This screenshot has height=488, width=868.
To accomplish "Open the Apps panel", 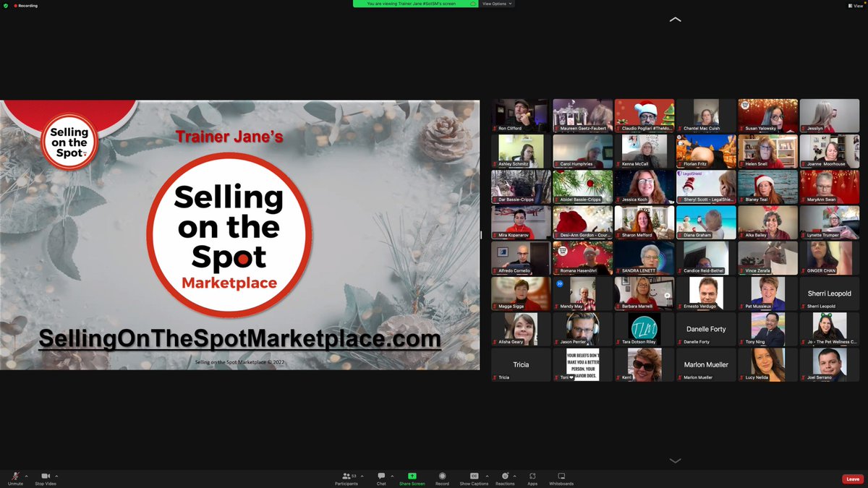I will 532,479.
